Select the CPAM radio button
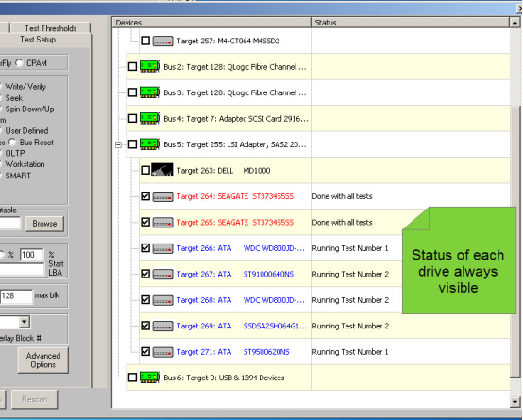The height and width of the screenshot is (420, 523). [x=19, y=62]
